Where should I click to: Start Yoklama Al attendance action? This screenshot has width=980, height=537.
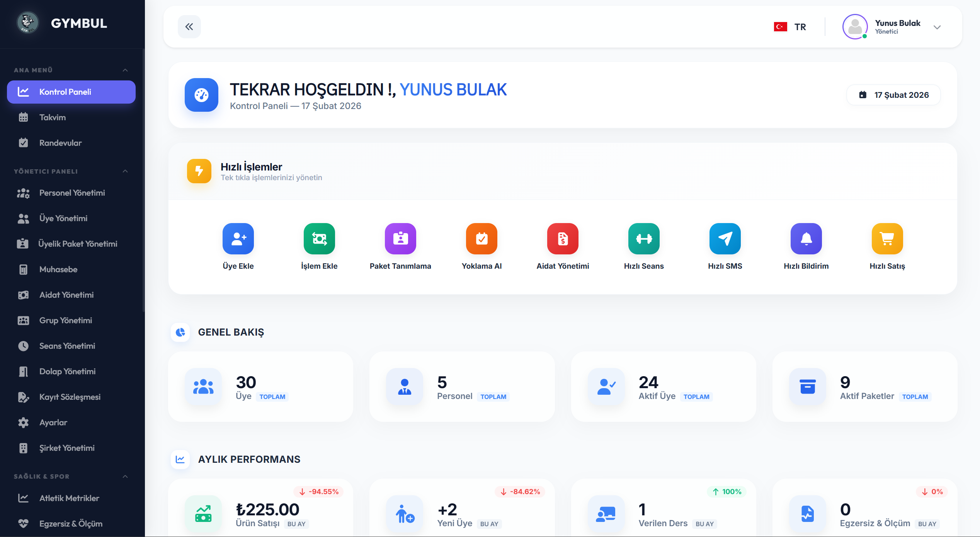(x=481, y=245)
